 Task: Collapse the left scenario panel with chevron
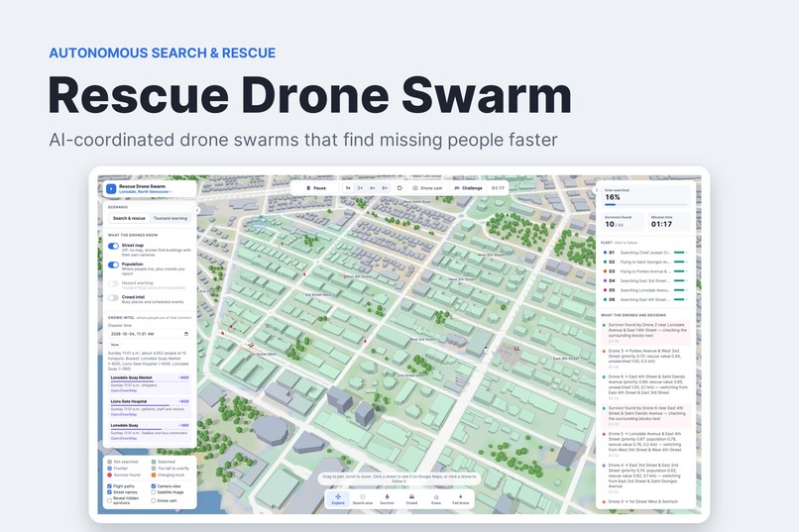tap(197, 210)
